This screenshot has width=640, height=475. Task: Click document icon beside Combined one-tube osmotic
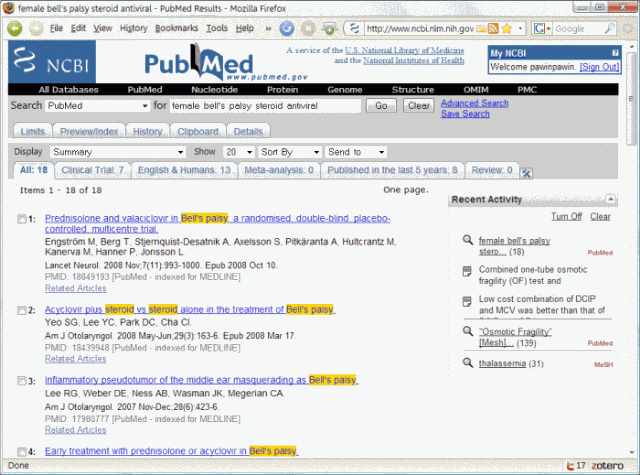(467, 271)
